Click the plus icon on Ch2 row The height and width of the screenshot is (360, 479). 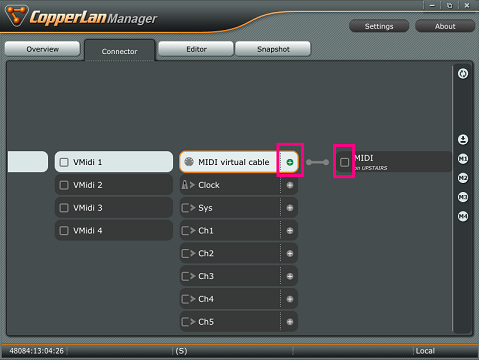[290, 254]
